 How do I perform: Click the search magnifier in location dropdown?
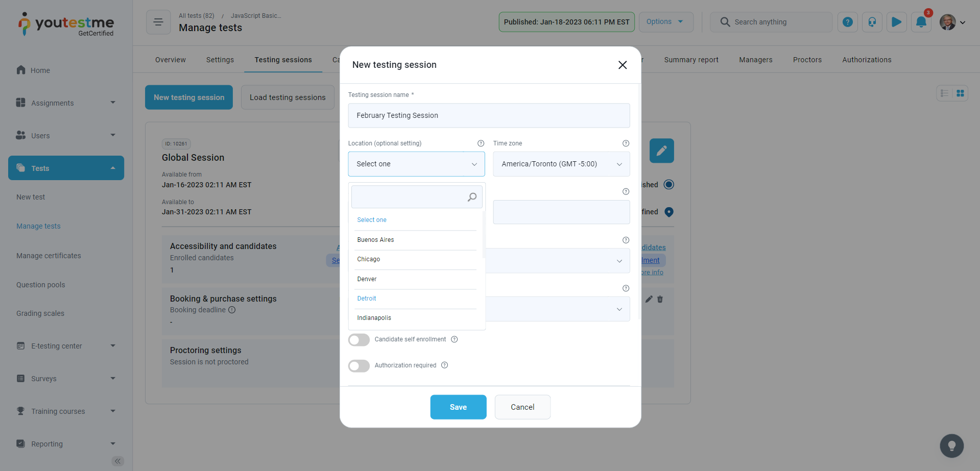click(472, 197)
